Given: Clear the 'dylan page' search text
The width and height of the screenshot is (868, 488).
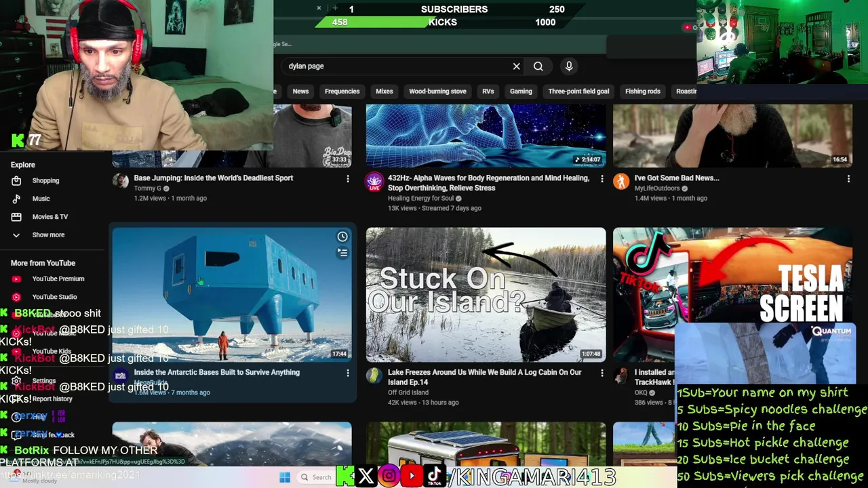Looking at the screenshot, I should point(516,66).
